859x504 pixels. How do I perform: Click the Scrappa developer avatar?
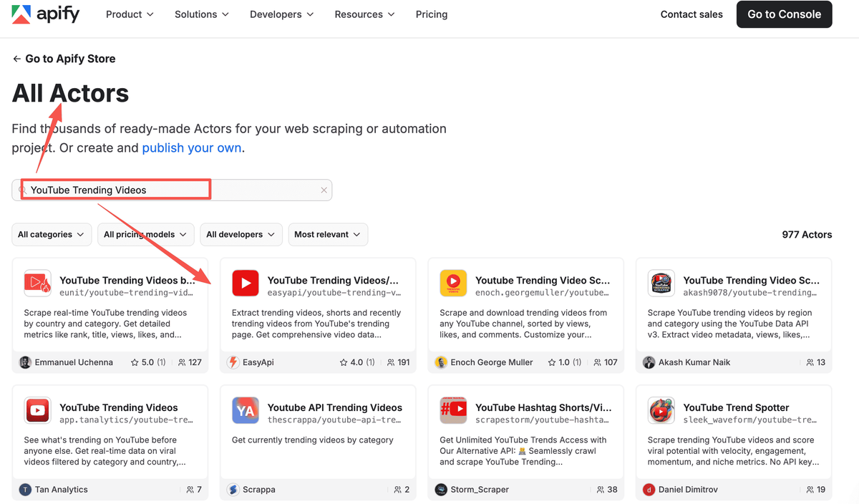(233, 490)
